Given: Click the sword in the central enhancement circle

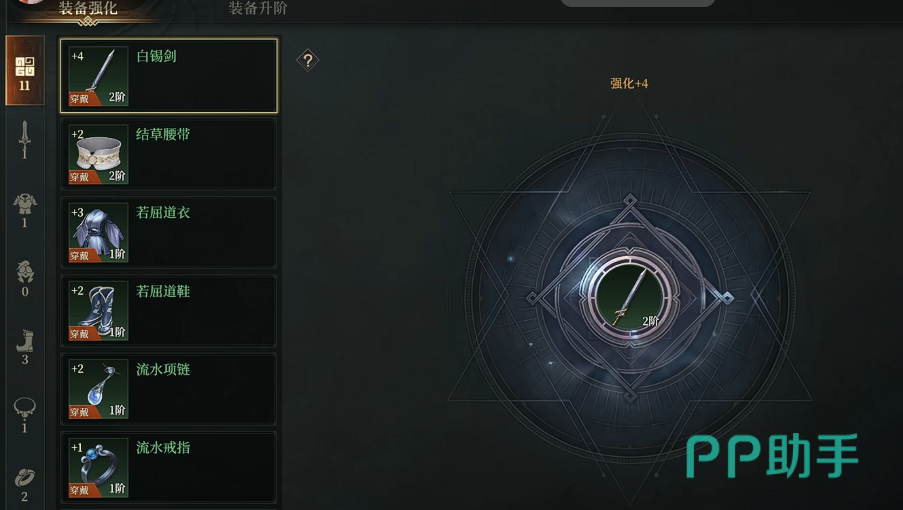Looking at the screenshot, I should click(x=629, y=297).
